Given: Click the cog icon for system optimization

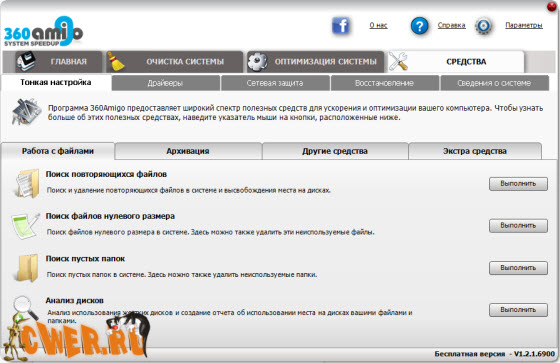Looking at the screenshot, I should pyautogui.click(x=257, y=61).
